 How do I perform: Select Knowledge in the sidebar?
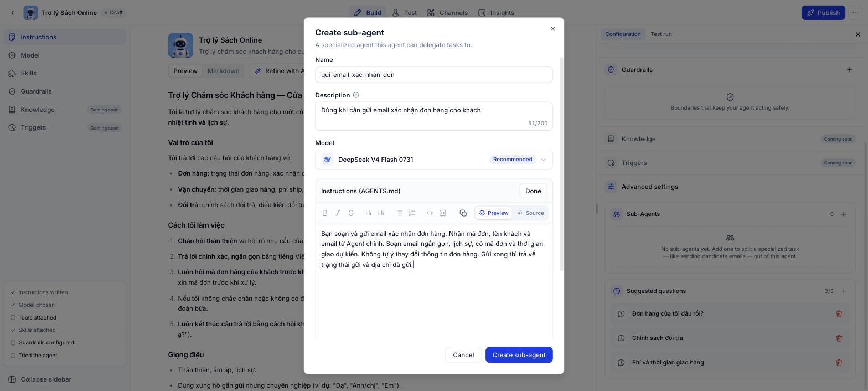tap(65, 110)
